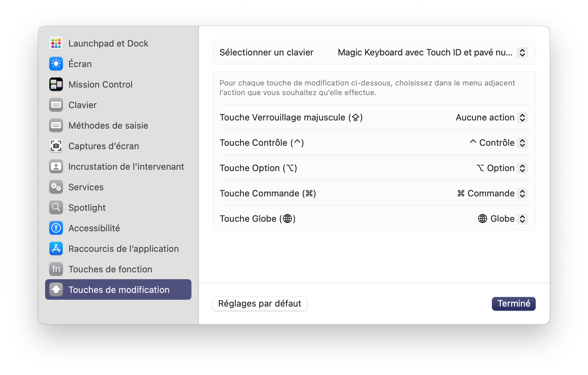Open the Touche Option popup menu

[502, 168]
